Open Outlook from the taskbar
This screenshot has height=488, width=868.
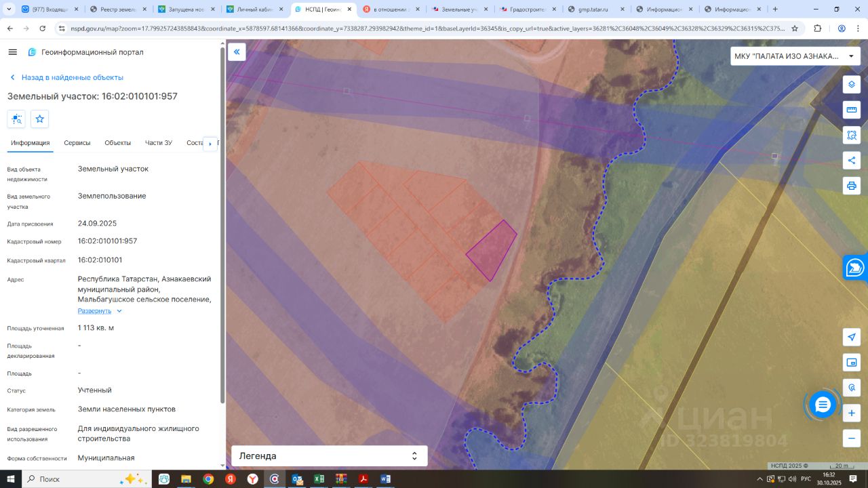point(296,479)
